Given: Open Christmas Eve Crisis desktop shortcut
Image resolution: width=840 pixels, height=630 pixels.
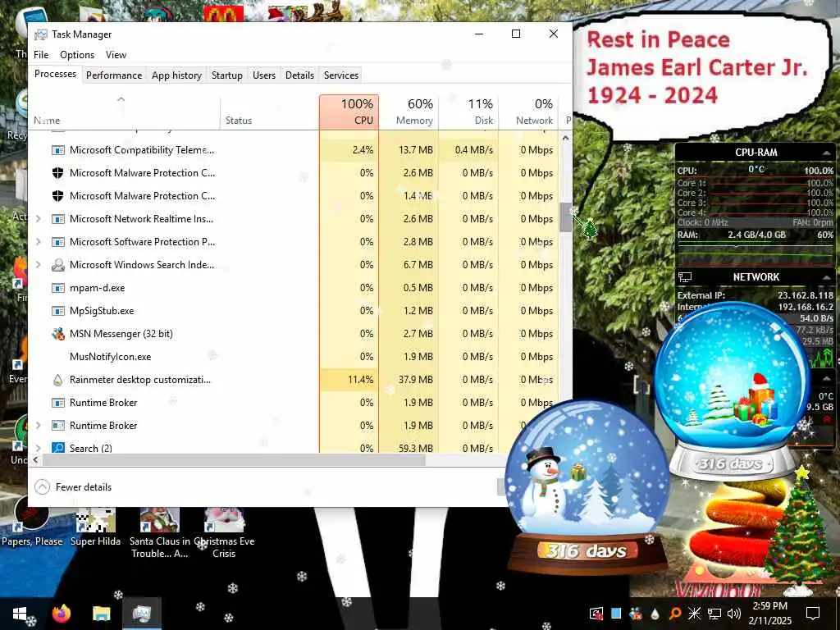Looking at the screenshot, I should coord(224,533).
